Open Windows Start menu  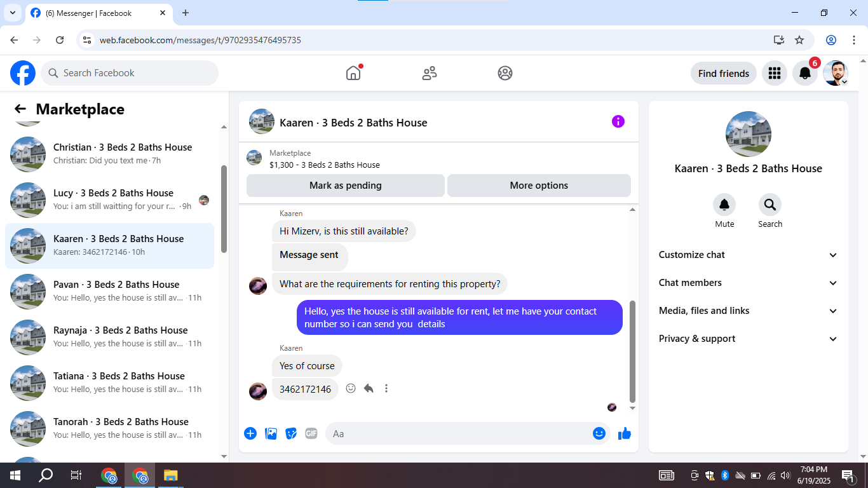click(15, 475)
